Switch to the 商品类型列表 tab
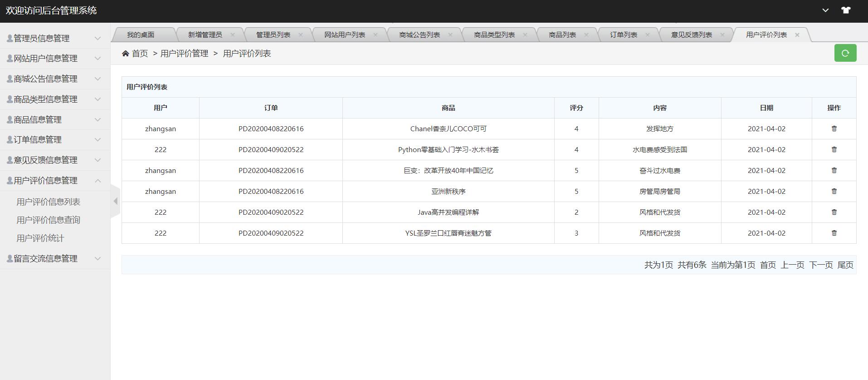 494,35
